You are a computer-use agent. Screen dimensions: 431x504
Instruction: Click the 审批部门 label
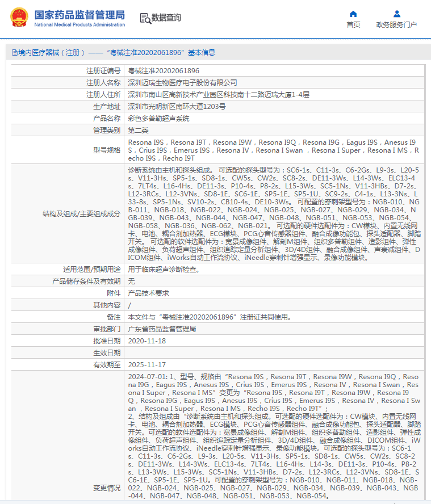click(107, 329)
